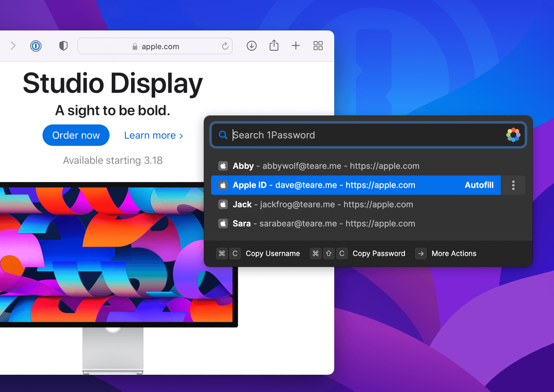Click Autofill for the Apple ID login
Image resolution: width=554 pixels, height=392 pixels.
479,185
